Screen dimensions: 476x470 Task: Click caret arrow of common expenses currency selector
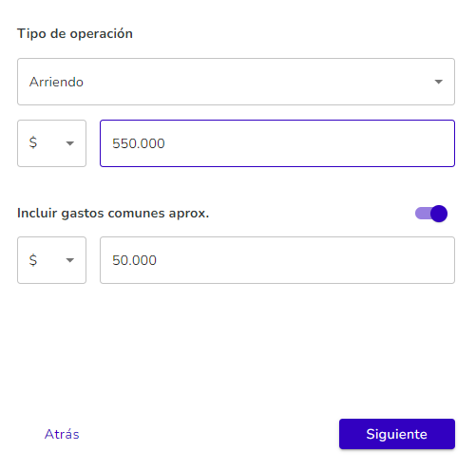coord(70,260)
